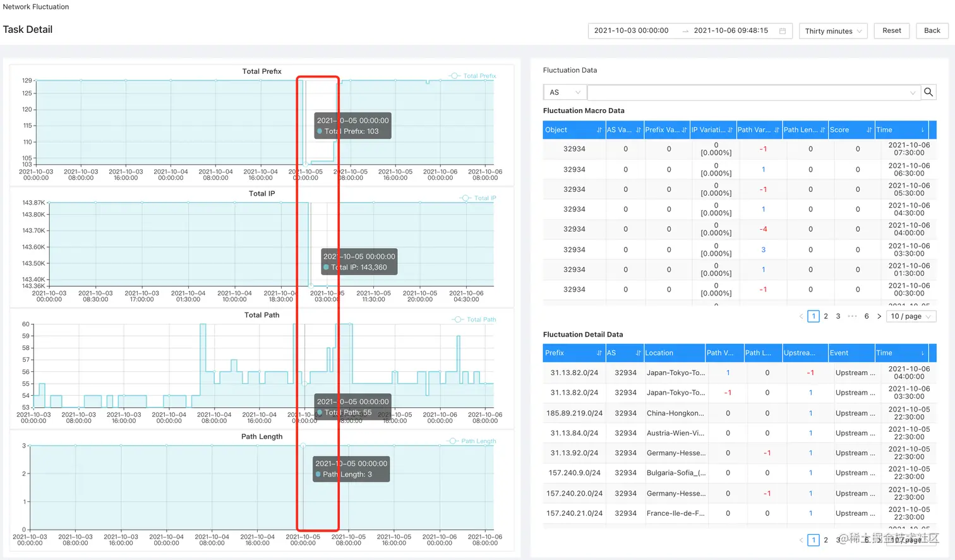The image size is (955, 560).
Task: Sort by Path Len... column icon
Action: click(822, 130)
